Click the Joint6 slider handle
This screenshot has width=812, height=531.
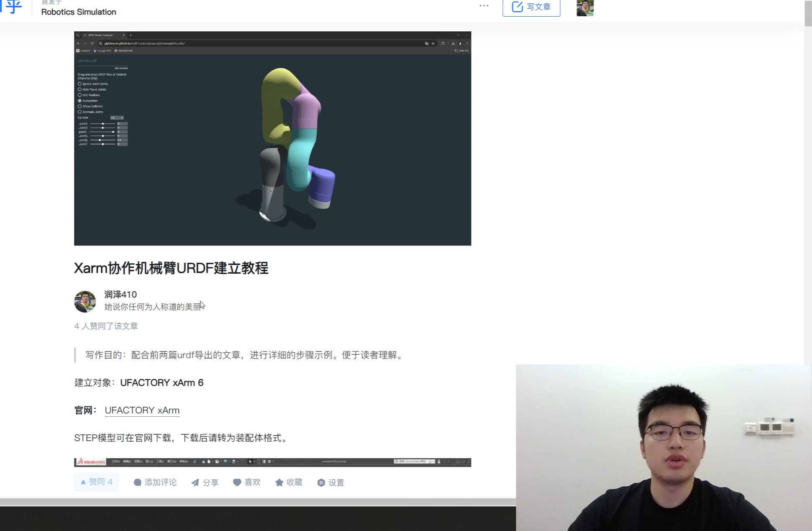(x=100, y=140)
